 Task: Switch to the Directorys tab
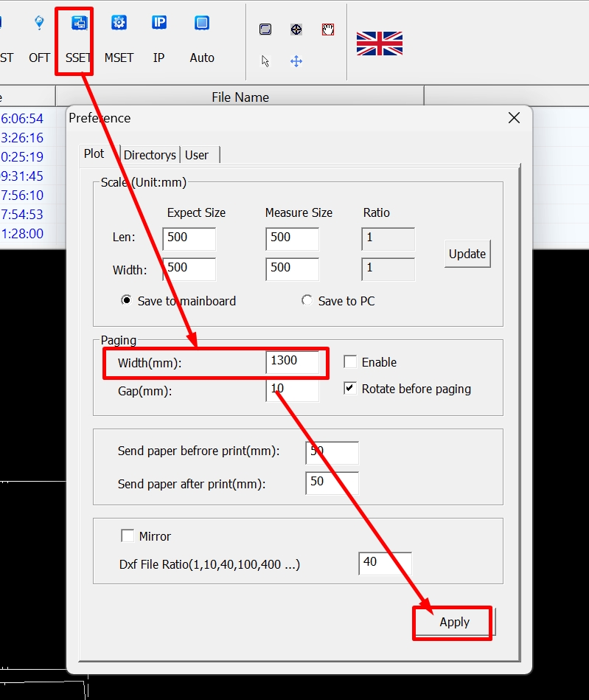[150, 155]
